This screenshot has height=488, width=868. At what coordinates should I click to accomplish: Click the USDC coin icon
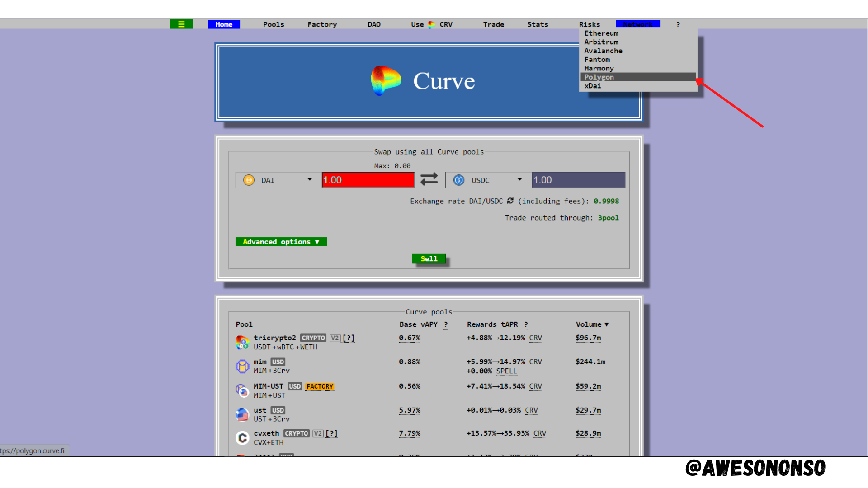[x=459, y=180]
